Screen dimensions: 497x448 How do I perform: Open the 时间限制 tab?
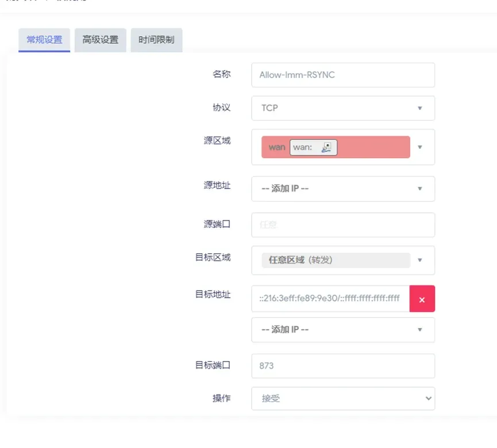[157, 40]
